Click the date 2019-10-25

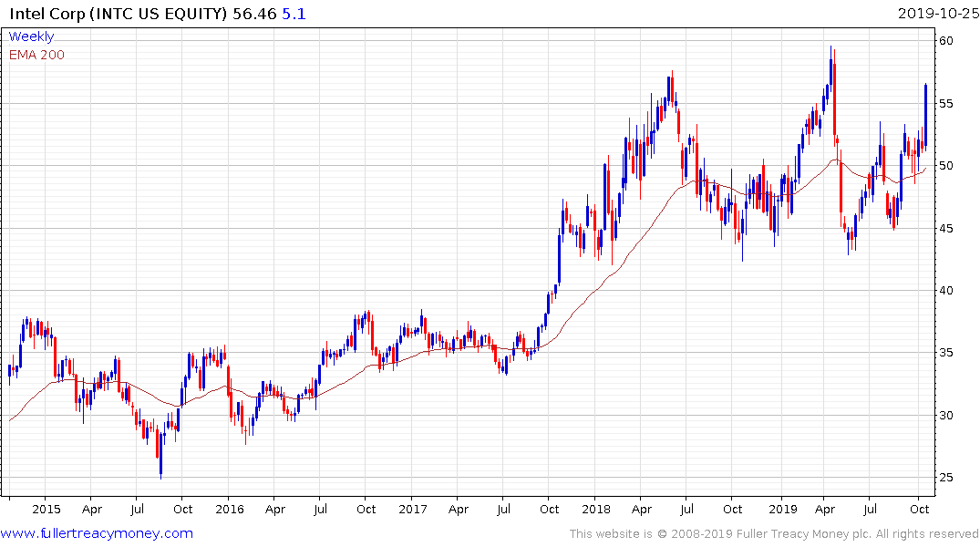click(x=938, y=14)
